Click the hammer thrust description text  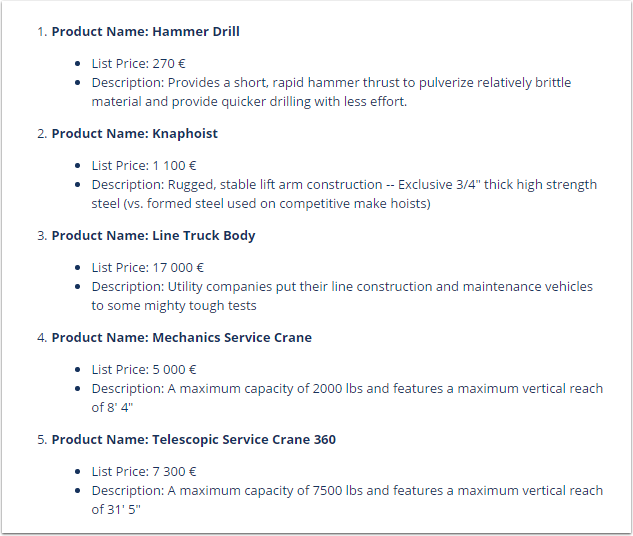331,92
